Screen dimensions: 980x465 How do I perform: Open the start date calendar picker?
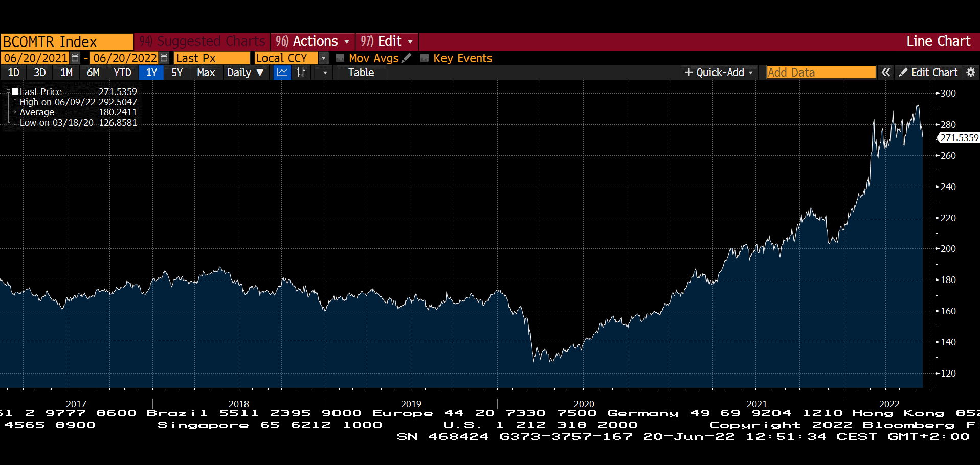click(75, 58)
